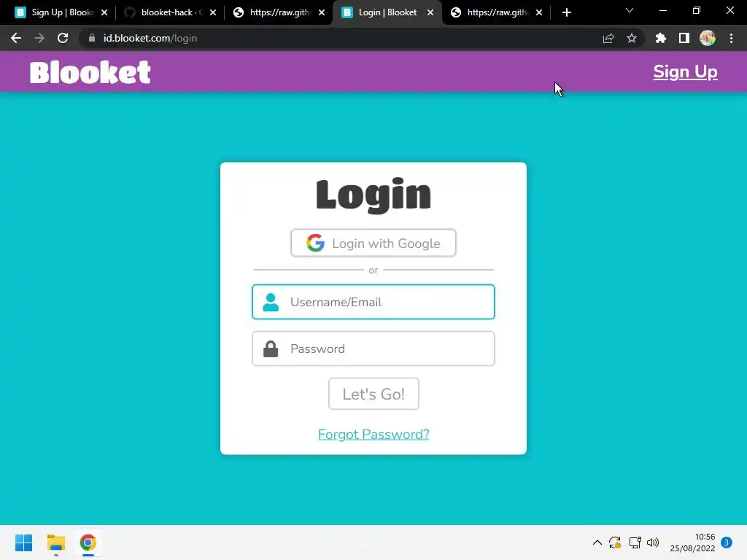The height and width of the screenshot is (560, 747).
Task: Toggle the browser side panel icon
Action: coord(684,38)
